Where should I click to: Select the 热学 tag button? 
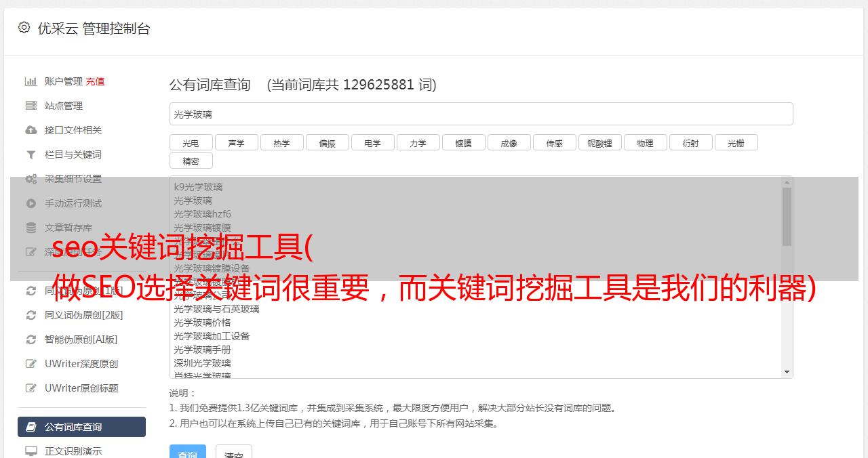click(x=281, y=142)
